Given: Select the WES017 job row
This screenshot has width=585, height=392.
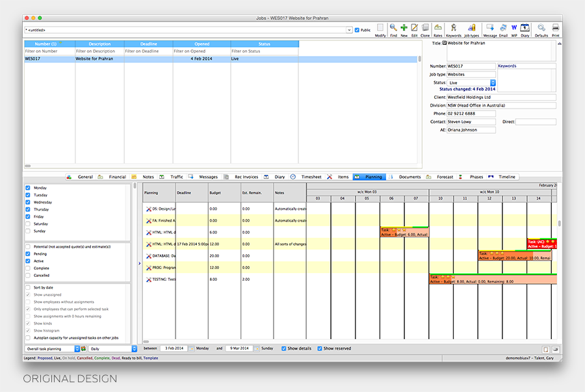Looking at the screenshot, I should coord(220,59).
